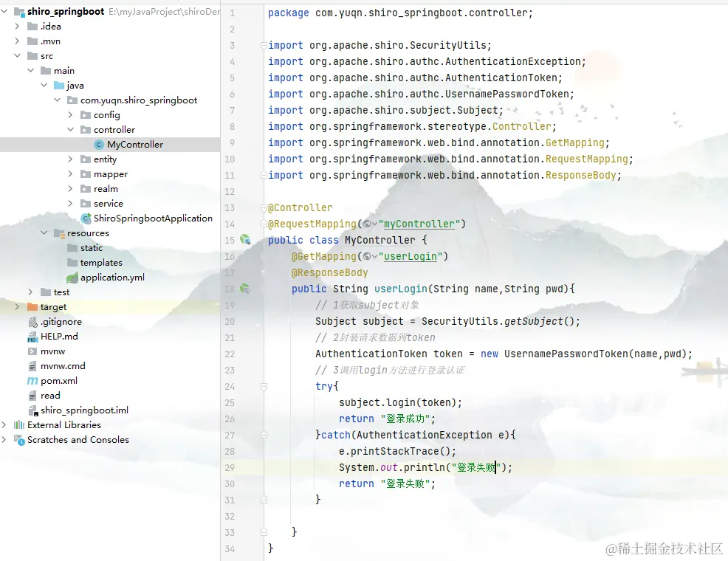Expand the .mvn folder arrow

coord(17,41)
